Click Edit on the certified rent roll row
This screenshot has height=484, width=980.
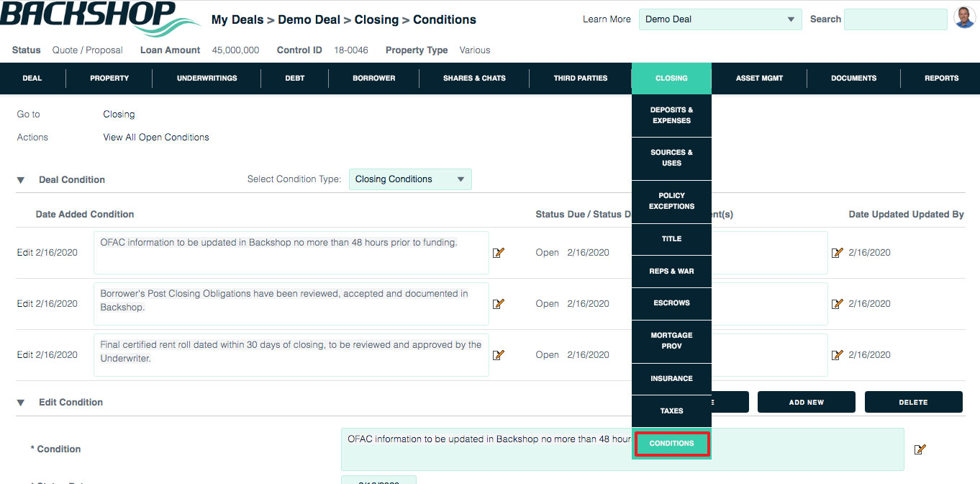pos(24,355)
